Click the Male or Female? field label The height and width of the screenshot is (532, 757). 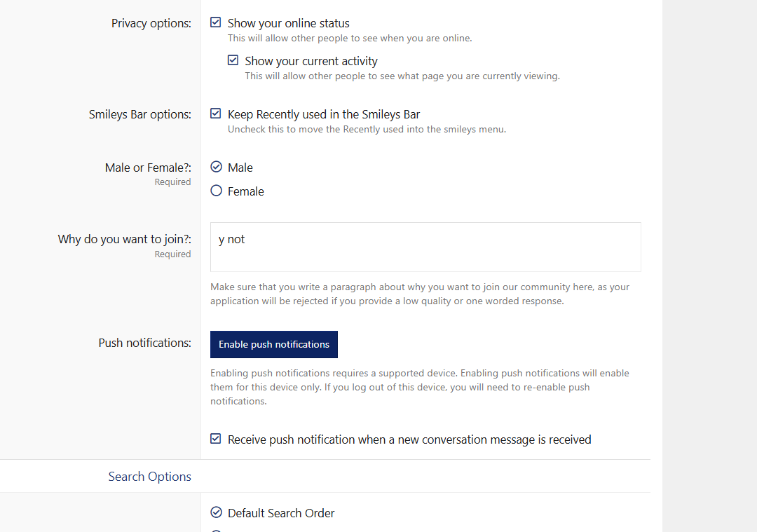[x=148, y=168]
